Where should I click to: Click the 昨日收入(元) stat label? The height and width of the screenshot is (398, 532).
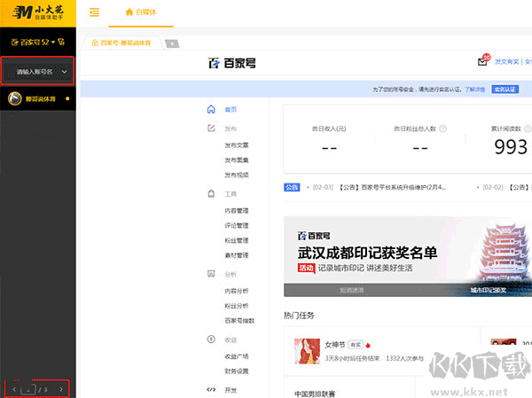coord(329,129)
